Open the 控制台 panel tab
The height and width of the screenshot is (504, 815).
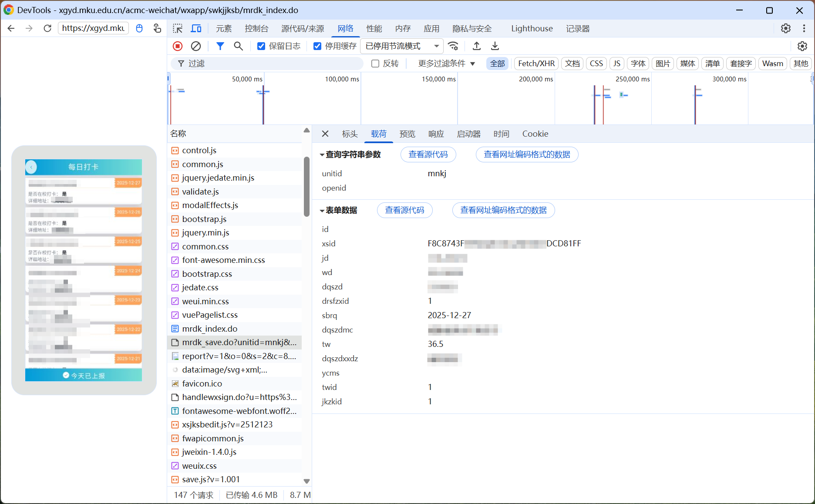point(256,29)
